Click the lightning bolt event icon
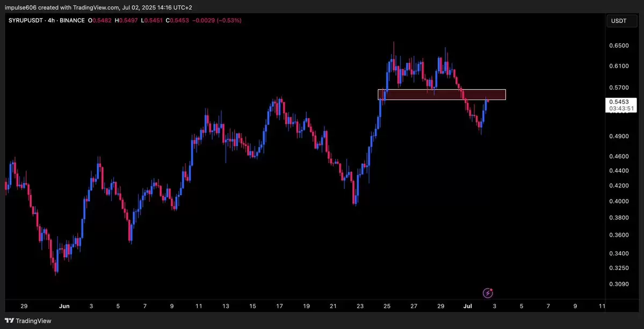Screen dimensions: 644x329 tap(488, 293)
